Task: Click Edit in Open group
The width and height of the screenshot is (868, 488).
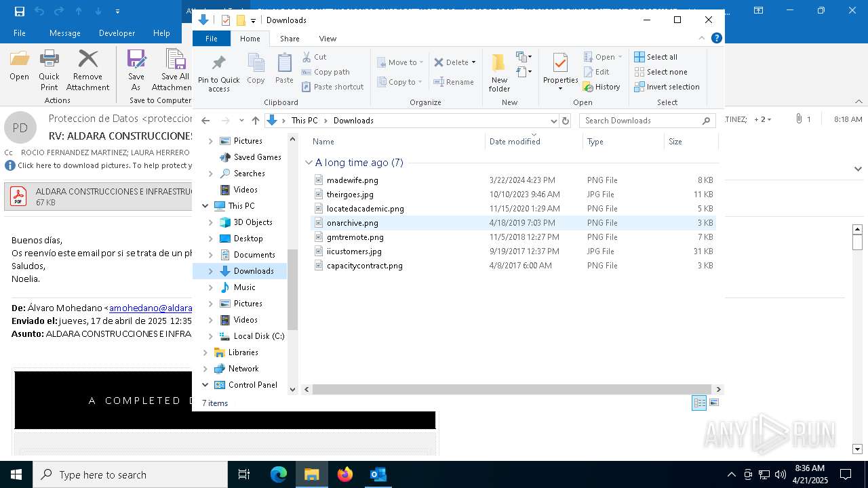Action: coord(596,72)
